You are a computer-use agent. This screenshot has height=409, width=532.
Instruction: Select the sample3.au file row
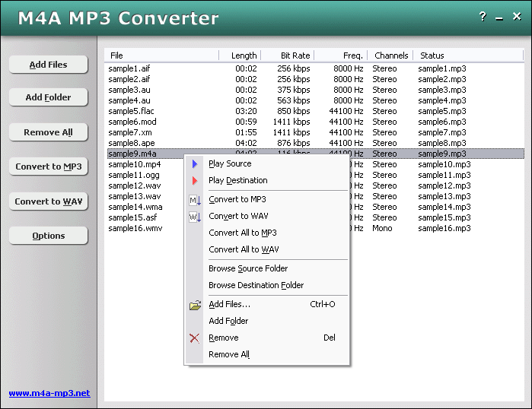(x=316, y=90)
